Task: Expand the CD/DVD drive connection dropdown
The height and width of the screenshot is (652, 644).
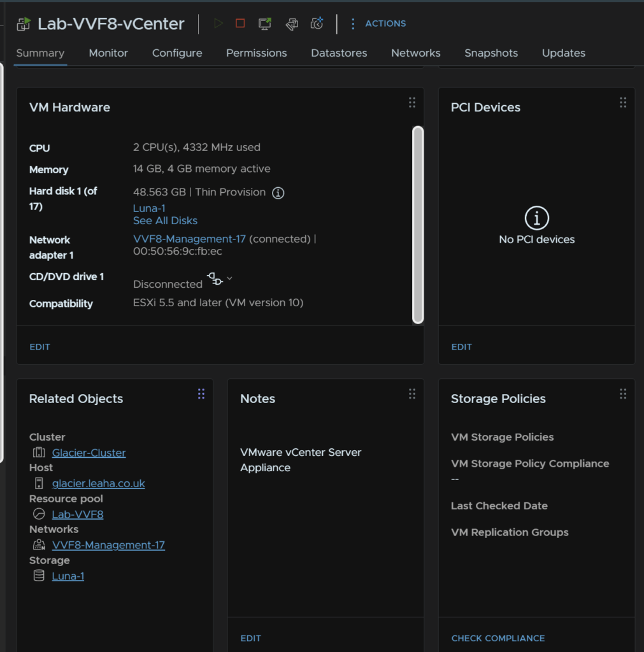Action: click(229, 278)
